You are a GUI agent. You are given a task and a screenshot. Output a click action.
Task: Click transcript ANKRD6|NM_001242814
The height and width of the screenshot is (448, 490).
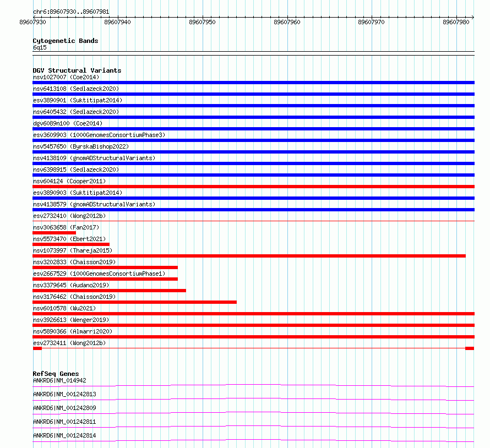64,435
